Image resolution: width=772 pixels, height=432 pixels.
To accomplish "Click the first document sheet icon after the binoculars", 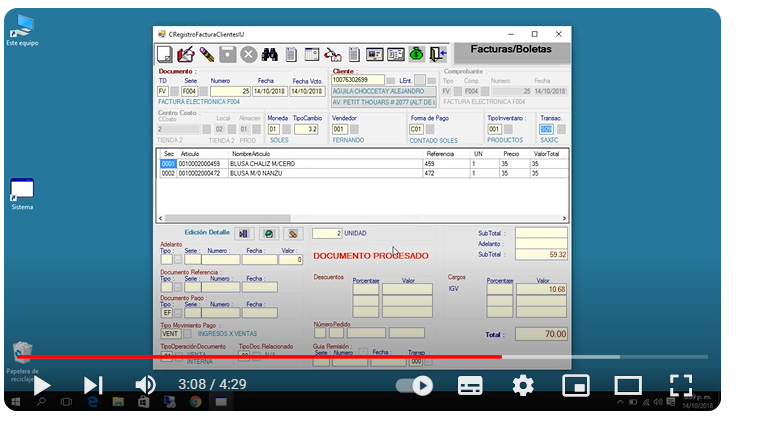I will tap(291, 54).
